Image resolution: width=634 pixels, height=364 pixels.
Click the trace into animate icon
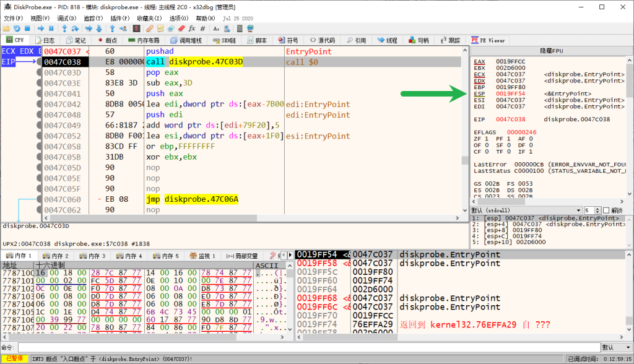(88, 28)
